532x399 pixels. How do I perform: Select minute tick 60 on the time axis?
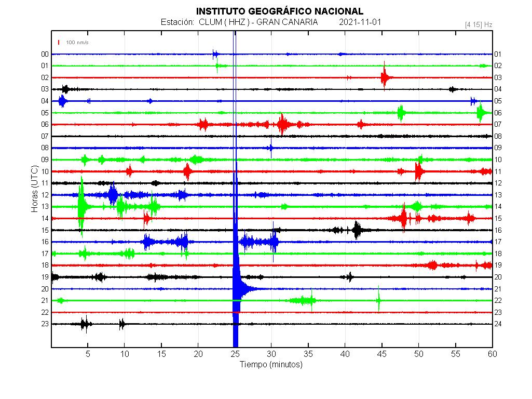pos(493,354)
